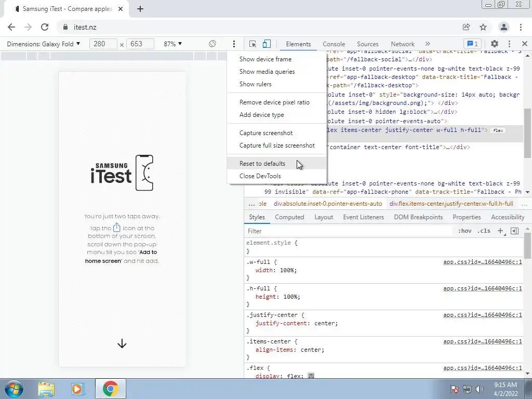Click the flex badge in Elements tree
The image size is (532, 399).
[x=498, y=130]
